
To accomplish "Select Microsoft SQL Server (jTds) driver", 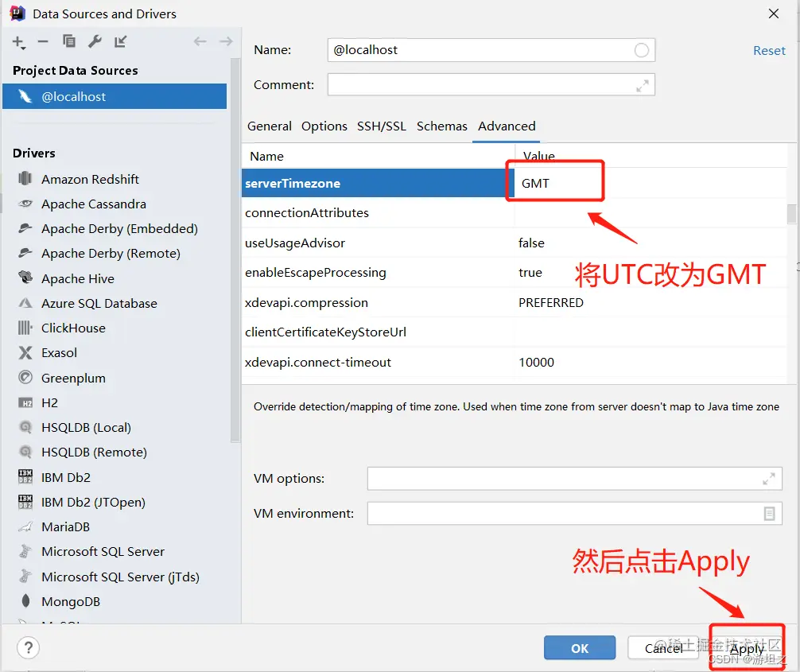I will (120, 577).
